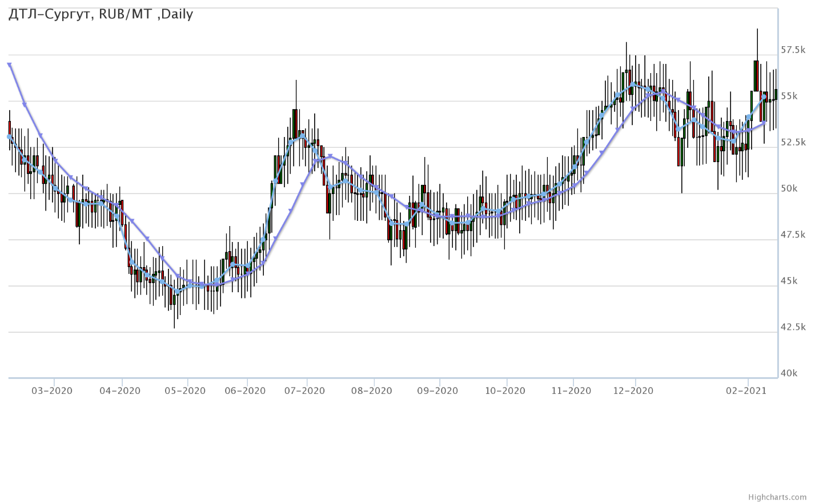815x504 pixels.
Task: Click the 03-2020 date axis label
Action: pyautogui.click(x=51, y=391)
